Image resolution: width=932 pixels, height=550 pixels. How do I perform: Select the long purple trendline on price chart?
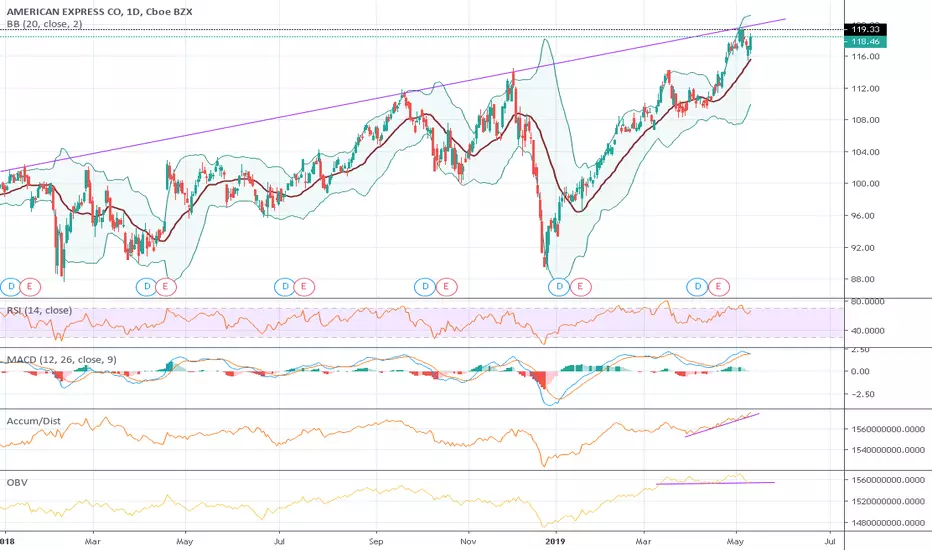pos(392,95)
